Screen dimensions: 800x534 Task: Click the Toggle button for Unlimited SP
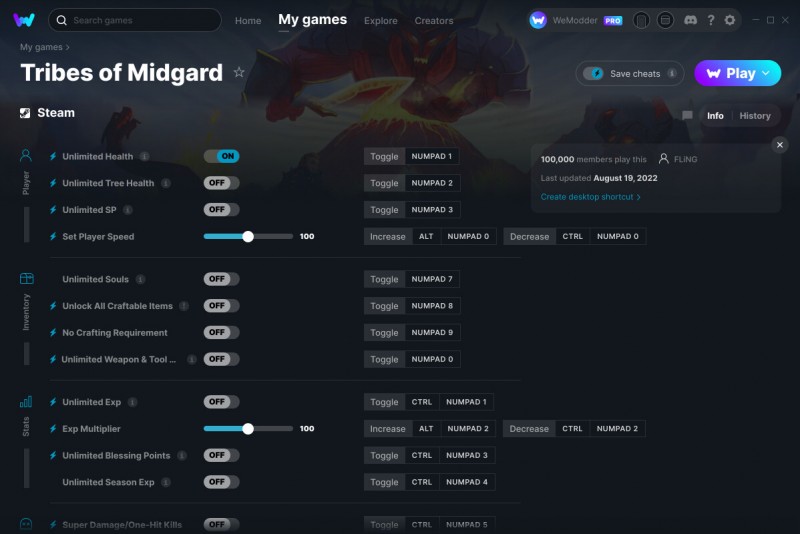tap(384, 210)
